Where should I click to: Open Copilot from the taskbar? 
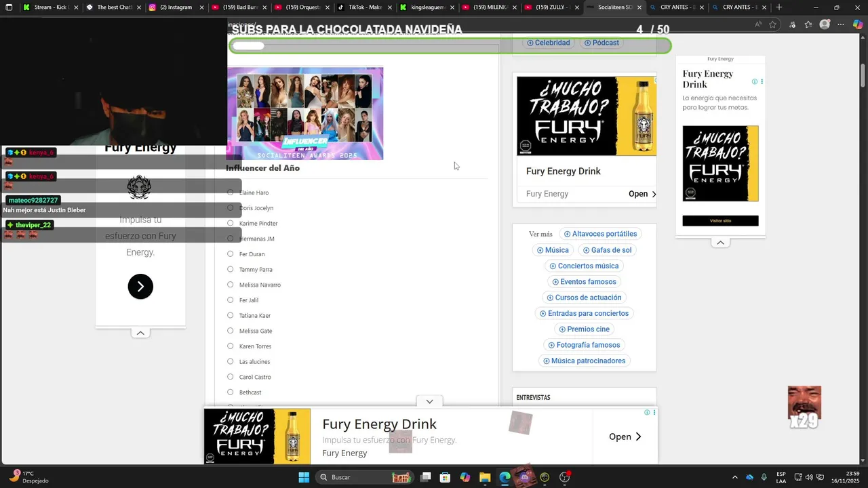(465, 477)
